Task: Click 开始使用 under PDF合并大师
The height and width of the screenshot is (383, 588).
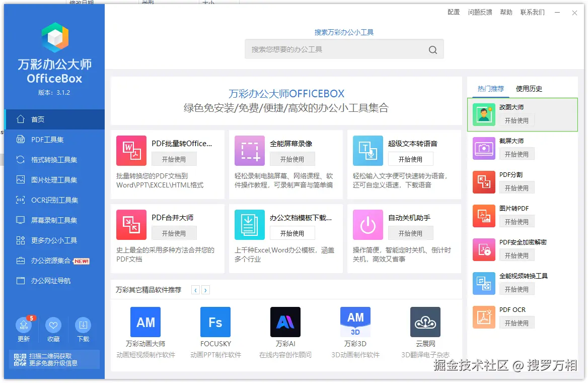Action: [174, 233]
